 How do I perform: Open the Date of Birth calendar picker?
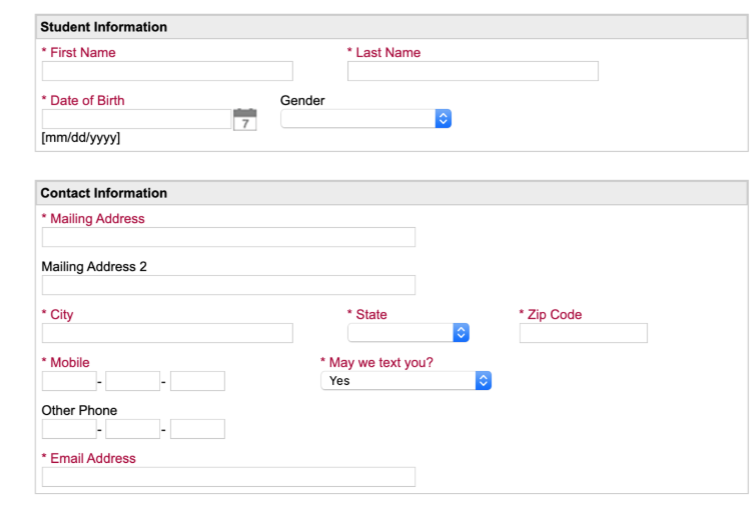[x=245, y=119]
